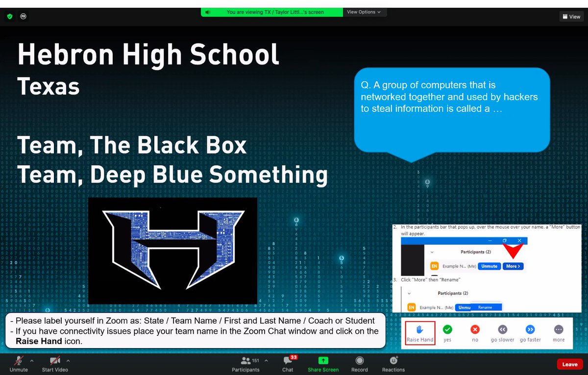Click the "Hebron High School" heading

point(148,54)
